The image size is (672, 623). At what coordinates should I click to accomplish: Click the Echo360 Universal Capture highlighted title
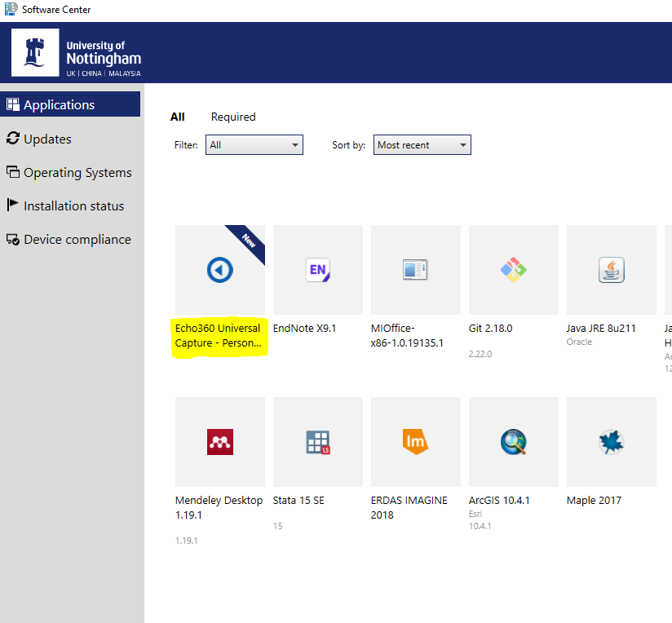pyautogui.click(x=218, y=335)
